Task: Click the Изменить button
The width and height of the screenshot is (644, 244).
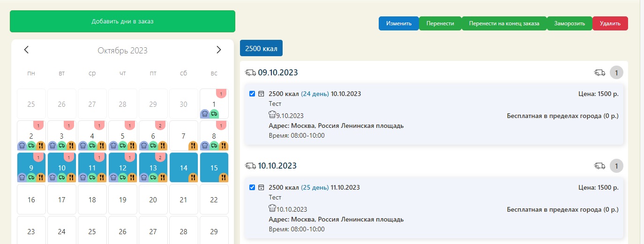Action: (x=398, y=23)
